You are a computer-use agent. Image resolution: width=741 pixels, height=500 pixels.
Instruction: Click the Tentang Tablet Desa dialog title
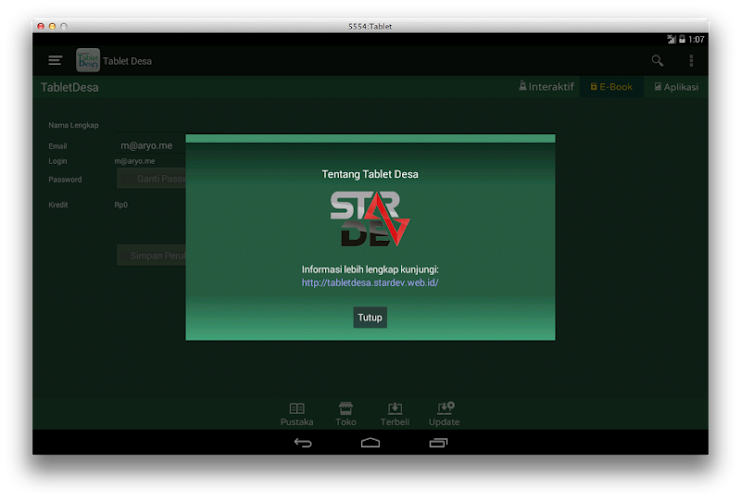pyautogui.click(x=370, y=174)
